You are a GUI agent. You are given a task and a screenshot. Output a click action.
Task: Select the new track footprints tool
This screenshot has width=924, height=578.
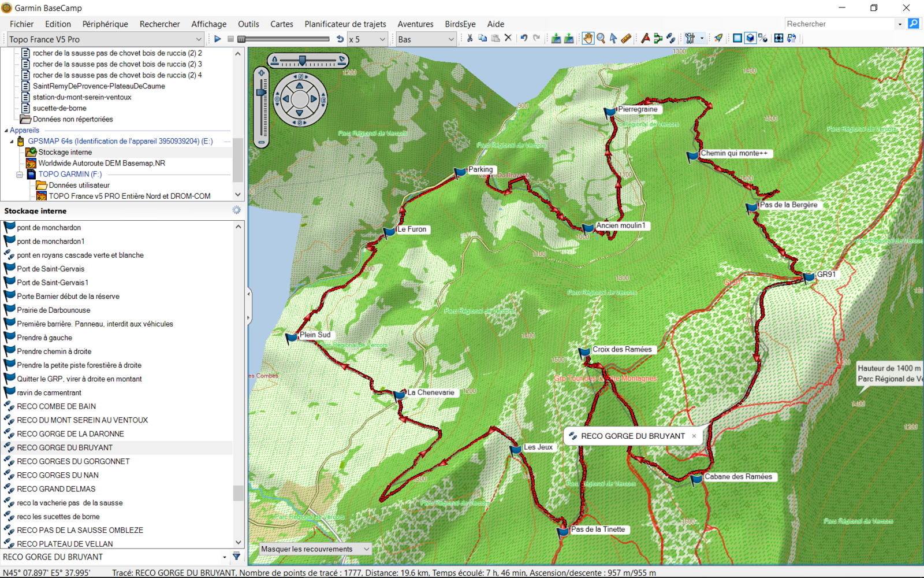click(x=670, y=38)
